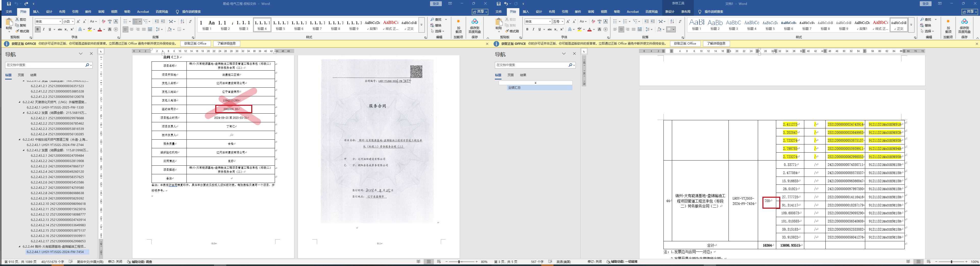
Task: Toggle Bold in right Word window
Action: point(527,29)
